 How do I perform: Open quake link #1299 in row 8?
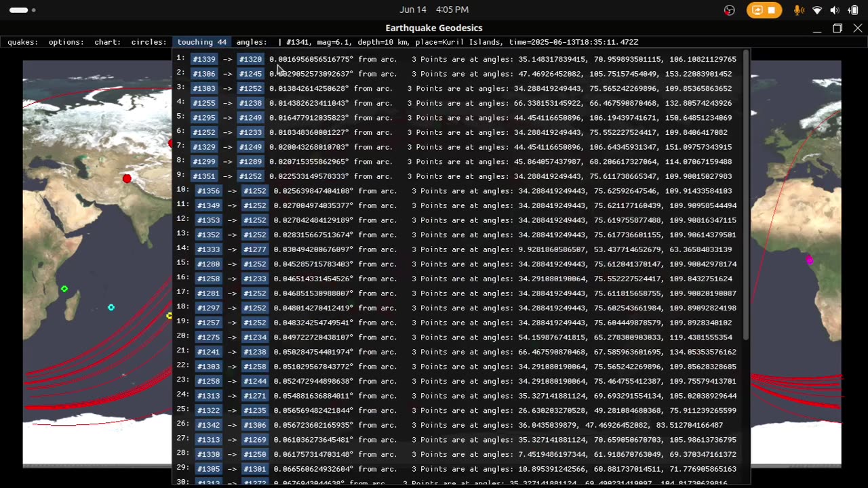[204, 162]
